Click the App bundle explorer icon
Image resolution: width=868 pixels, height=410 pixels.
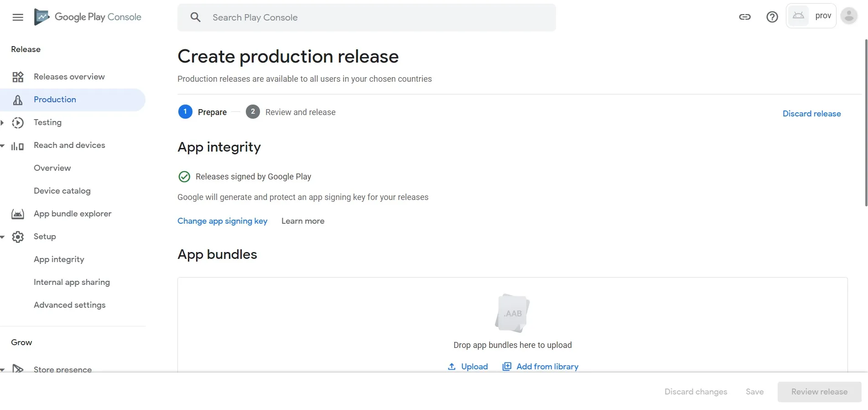[x=18, y=214]
